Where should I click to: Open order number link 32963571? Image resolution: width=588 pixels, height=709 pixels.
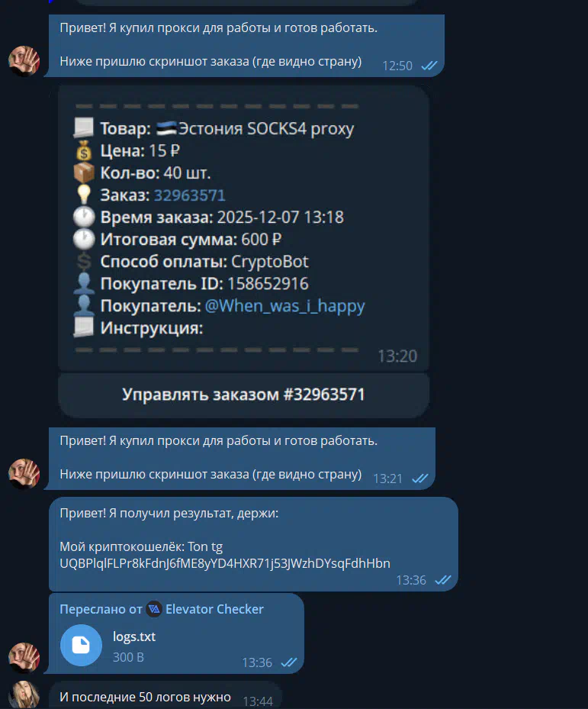click(189, 195)
